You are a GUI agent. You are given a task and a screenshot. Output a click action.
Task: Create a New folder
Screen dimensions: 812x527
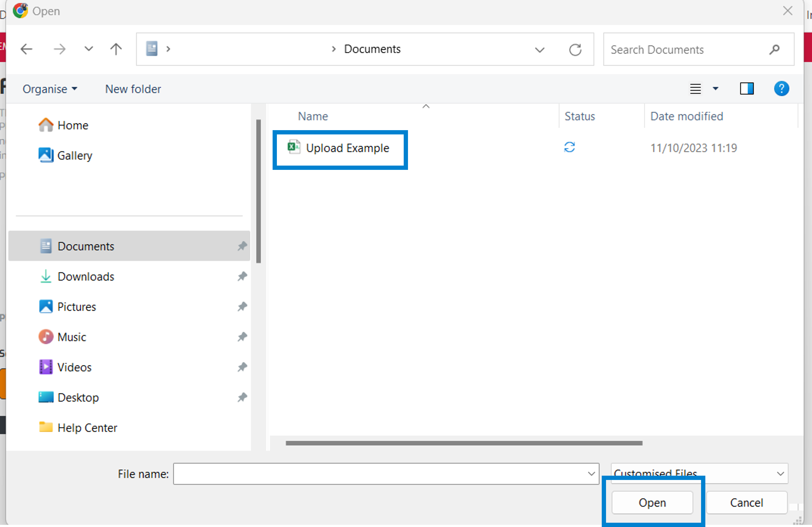(x=133, y=89)
